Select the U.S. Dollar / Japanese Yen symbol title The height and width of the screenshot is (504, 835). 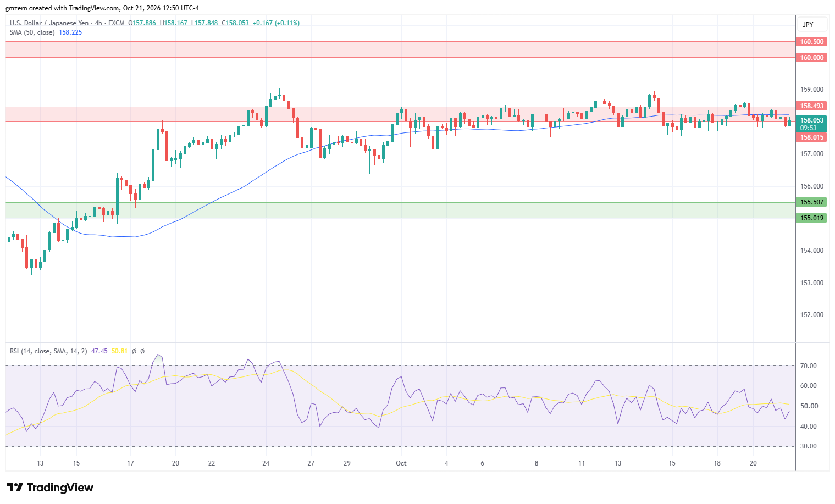tap(49, 23)
